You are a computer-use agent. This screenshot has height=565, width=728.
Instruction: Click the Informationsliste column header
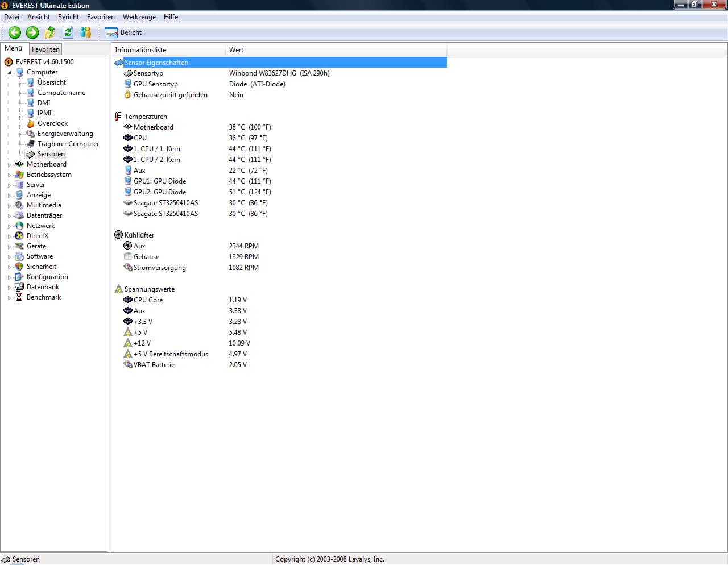tap(169, 50)
